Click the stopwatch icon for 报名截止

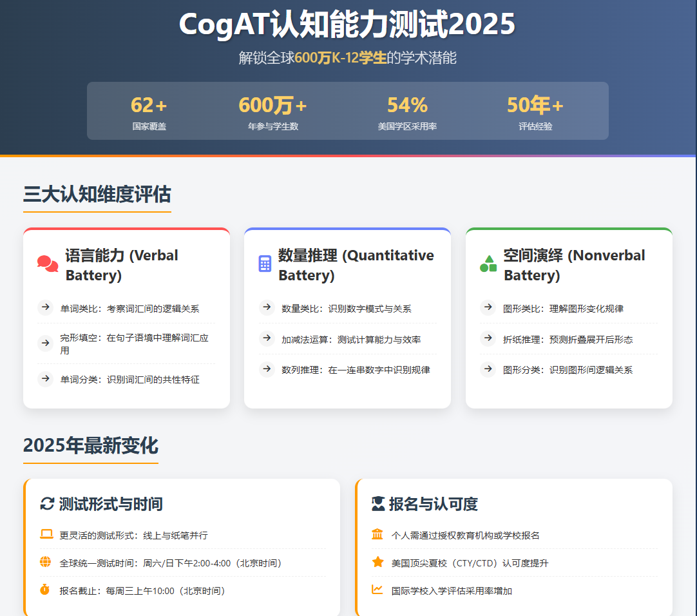coord(45,590)
